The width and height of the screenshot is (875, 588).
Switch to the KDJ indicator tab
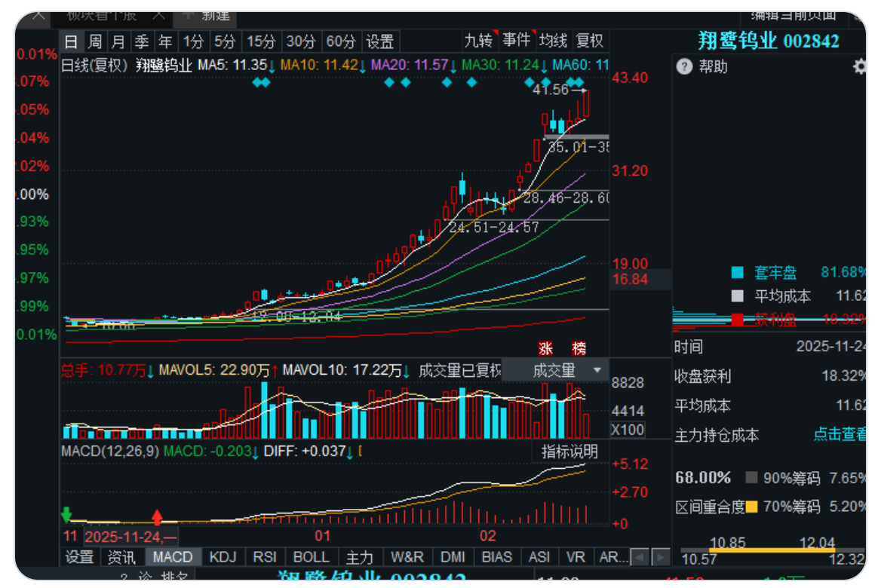[x=222, y=556]
